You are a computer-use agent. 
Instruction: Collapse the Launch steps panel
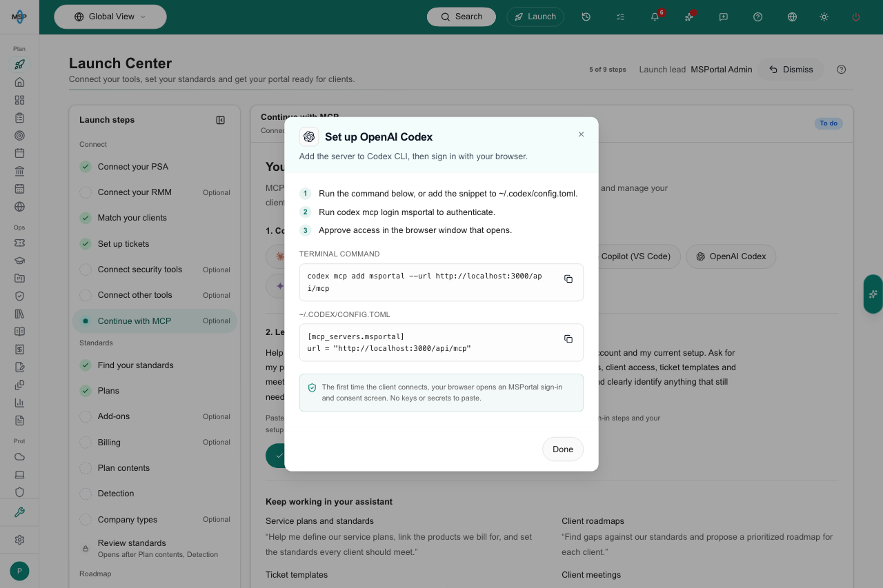click(221, 120)
